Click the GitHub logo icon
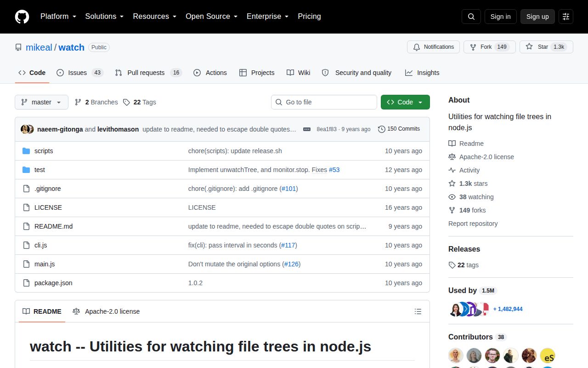This screenshot has width=588, height=368. point(22,17)
